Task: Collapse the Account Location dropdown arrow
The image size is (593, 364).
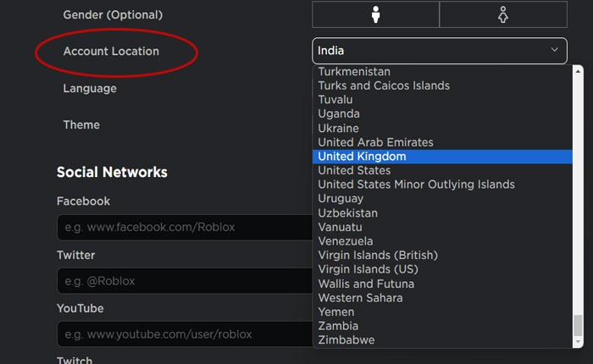Action: tap(555, 51)
